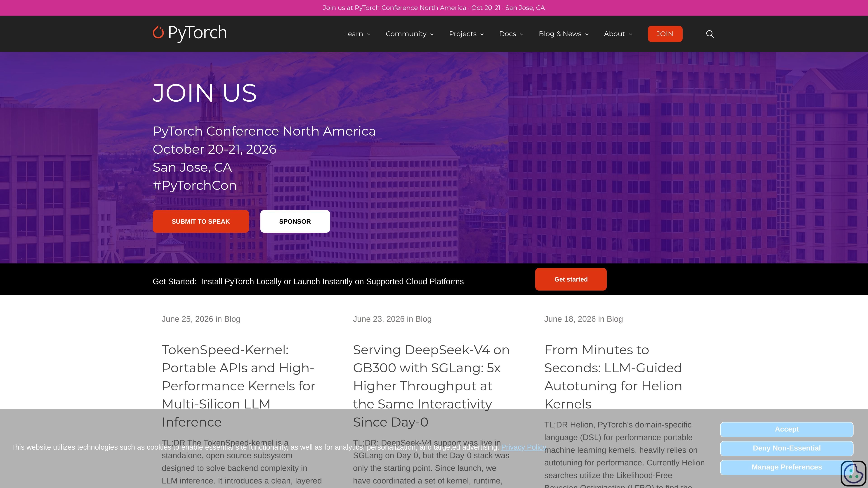Open the Projects navigation menu
Screen dimensions: 868x488
point(463,34)
